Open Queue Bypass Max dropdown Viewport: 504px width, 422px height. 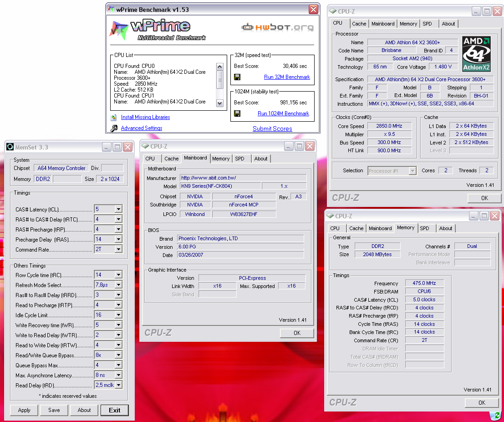point(119,365)
